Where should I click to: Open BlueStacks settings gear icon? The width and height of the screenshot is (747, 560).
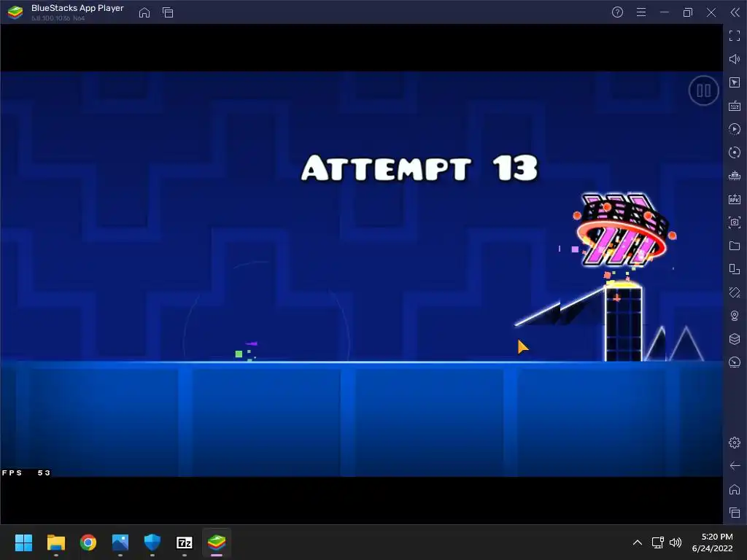pos(735,443)
